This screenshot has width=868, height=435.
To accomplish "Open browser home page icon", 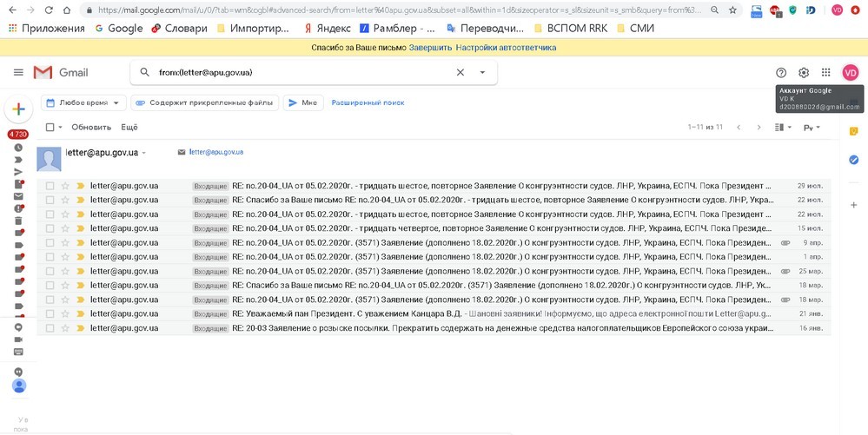I will 66,10.
